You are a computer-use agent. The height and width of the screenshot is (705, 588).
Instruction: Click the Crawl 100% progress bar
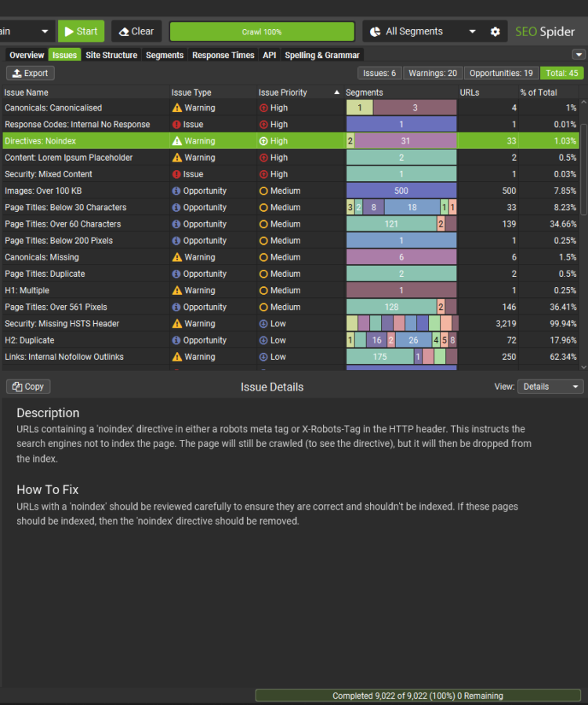262,31
